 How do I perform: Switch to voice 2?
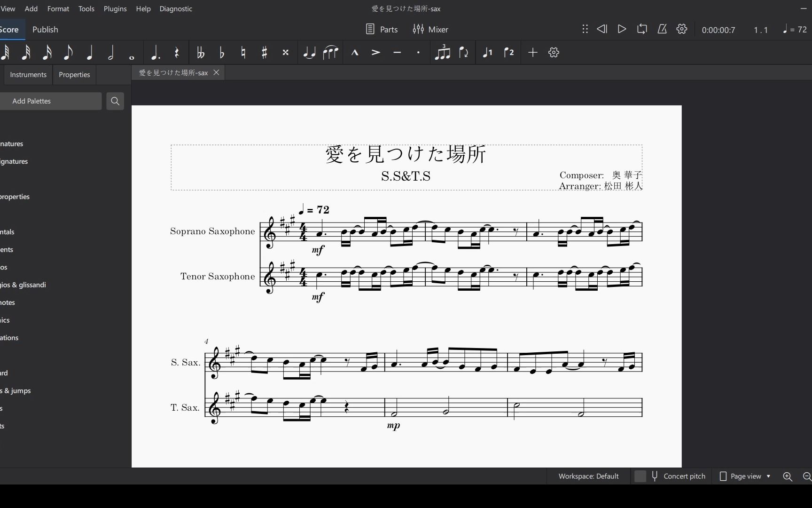[509, 53]
